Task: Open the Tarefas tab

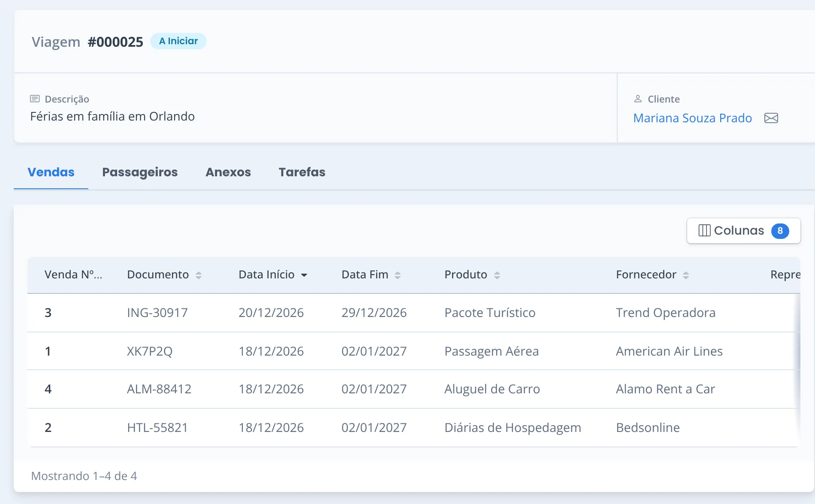Action: (302, 172)
